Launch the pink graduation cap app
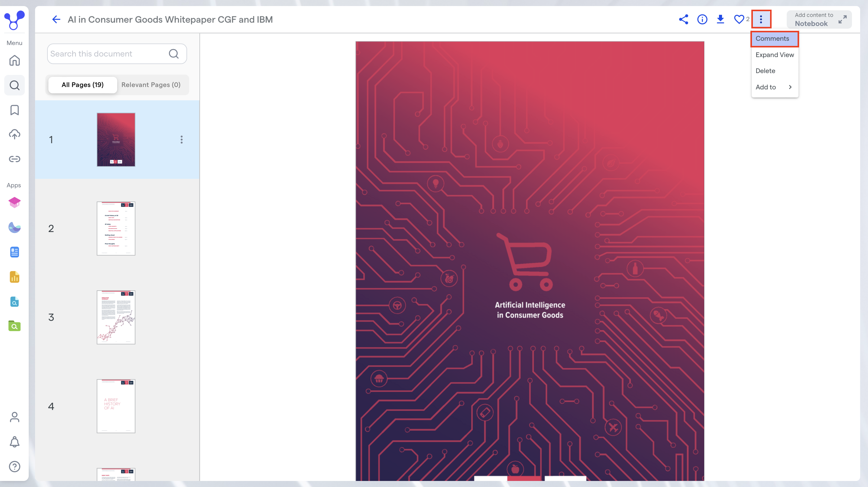 pyautogui.click(x=15, y=202)
